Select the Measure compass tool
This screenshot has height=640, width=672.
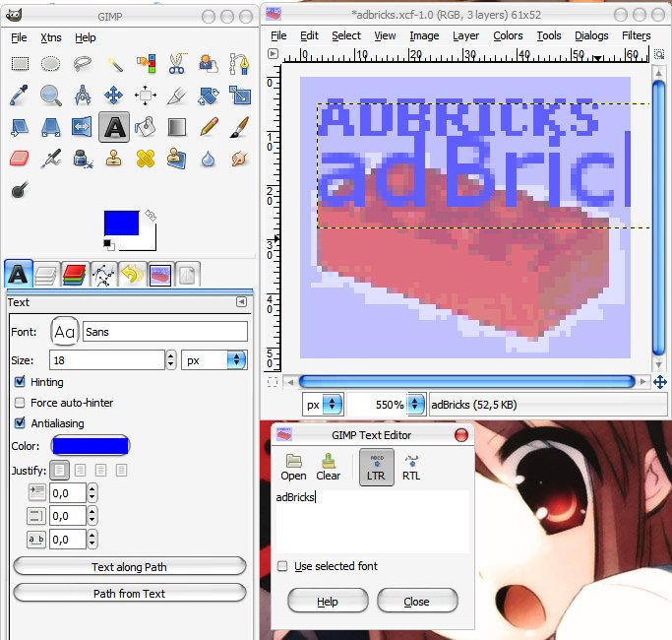pyautogui.click(x=83, y=96)
